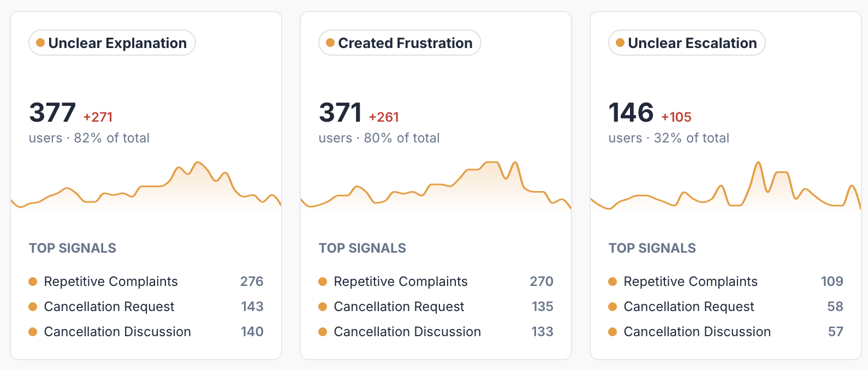Click Cancellation Discussion bullet in Unclear Explanation card
Screen dimensions: 868x370
33,332
